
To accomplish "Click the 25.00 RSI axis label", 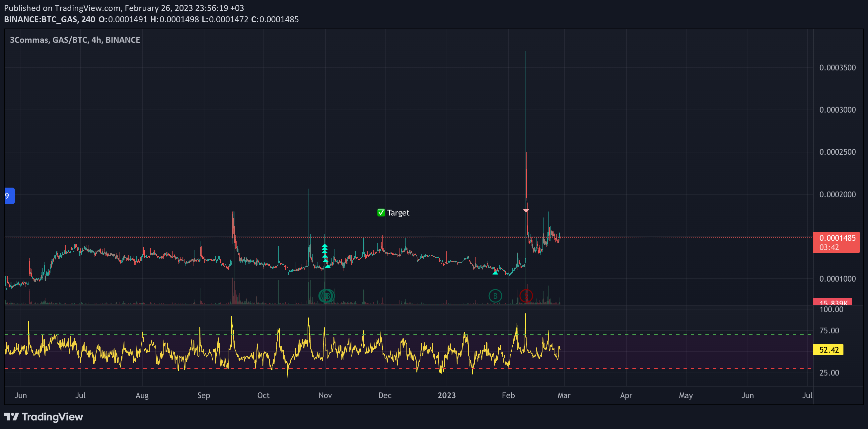I will click(x=829, y=373).
